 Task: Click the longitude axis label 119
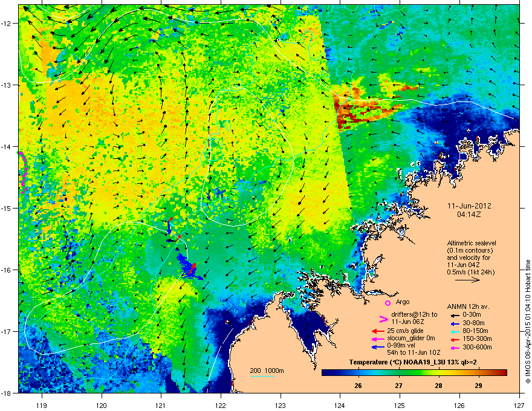(x=42, y=405)
